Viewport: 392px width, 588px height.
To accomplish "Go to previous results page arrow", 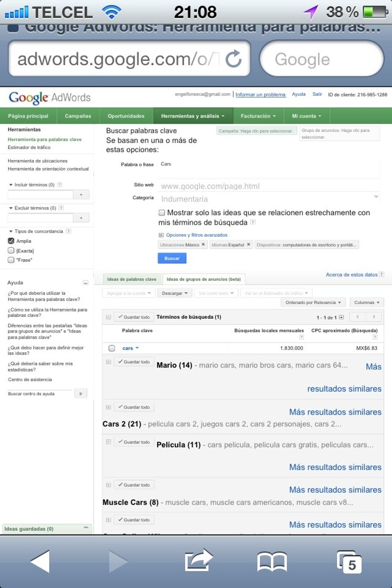I will (358, 317).
